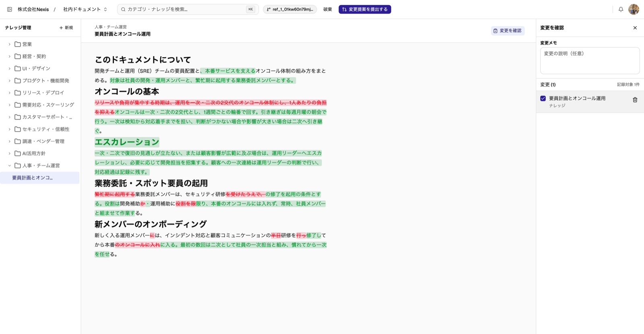Expand the 調達・ベンダー管理 chevron
Image resolution: width=644 pixels, height=334 pixels.
point(10,141)
